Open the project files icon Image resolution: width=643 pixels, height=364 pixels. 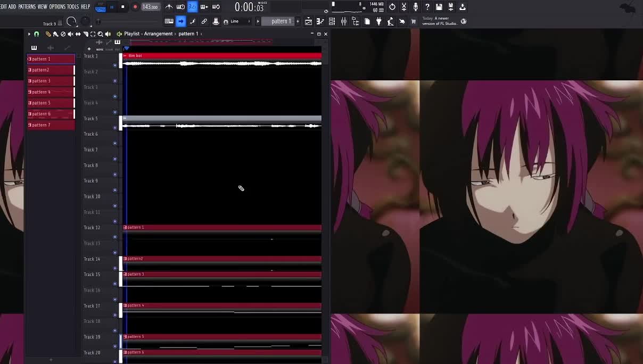[367, 21]
